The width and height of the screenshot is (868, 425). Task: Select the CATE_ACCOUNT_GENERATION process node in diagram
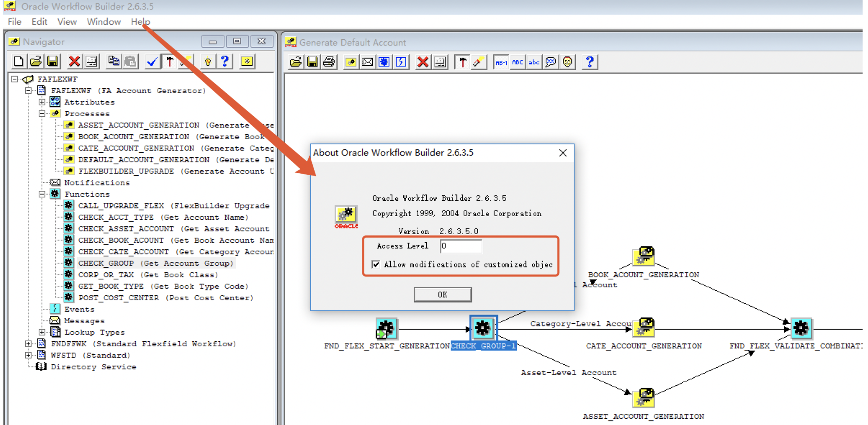pyautogui.click(x=644, y=327)
